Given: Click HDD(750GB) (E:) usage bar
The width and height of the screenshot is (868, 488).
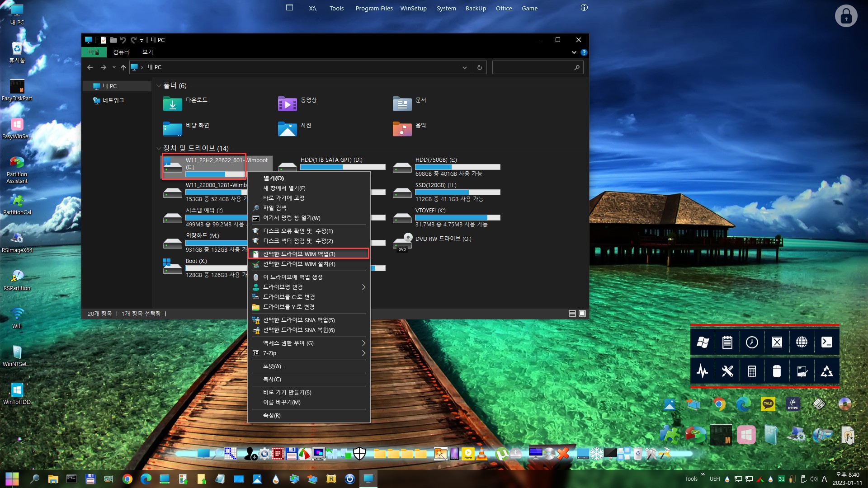Looking at the screenshot, I should (x=458, y=167).
